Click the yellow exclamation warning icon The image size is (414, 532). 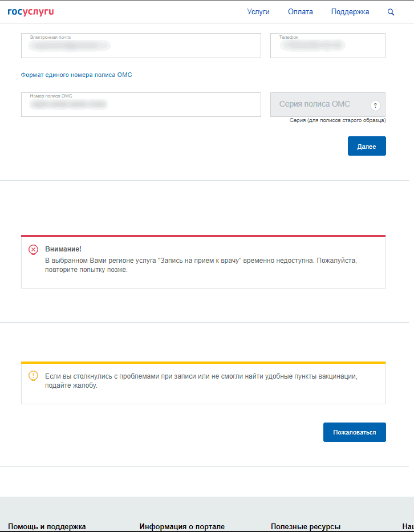33,376
